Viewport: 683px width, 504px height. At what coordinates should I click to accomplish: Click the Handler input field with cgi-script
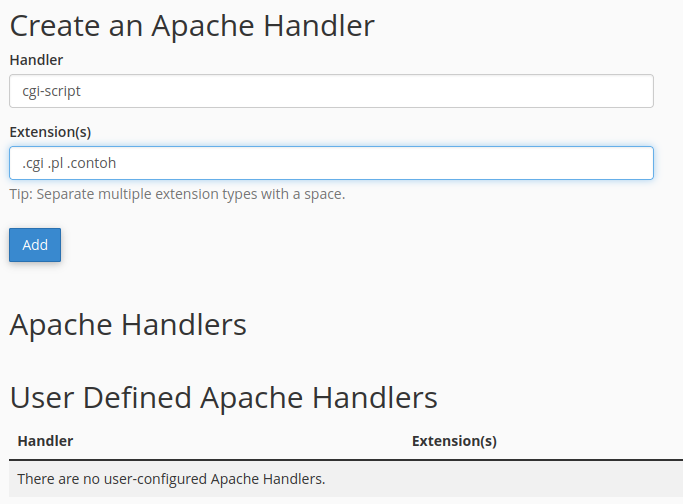(331, 91)
